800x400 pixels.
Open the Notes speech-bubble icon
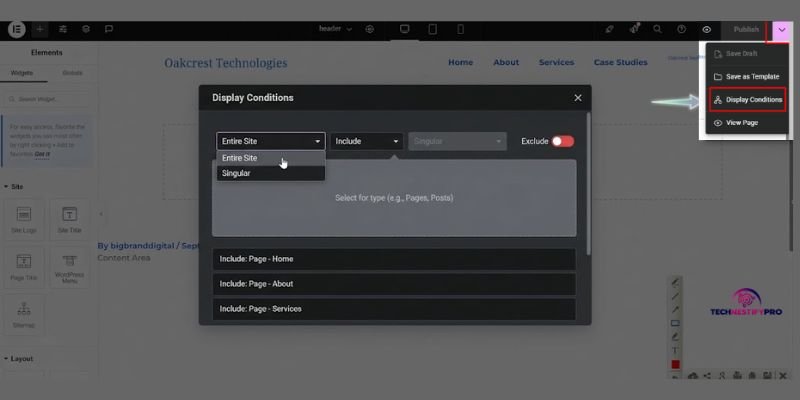pyautogui.click(x=109, y=30)
